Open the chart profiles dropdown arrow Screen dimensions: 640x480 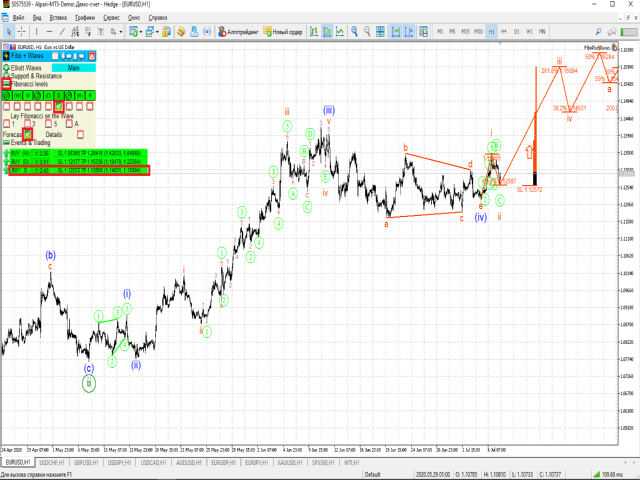pyautogui.click(x=157, y=32)
